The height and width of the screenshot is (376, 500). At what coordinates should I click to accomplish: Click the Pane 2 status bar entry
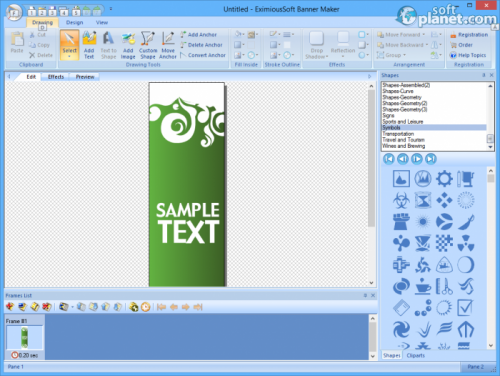[x=475, y=367]
